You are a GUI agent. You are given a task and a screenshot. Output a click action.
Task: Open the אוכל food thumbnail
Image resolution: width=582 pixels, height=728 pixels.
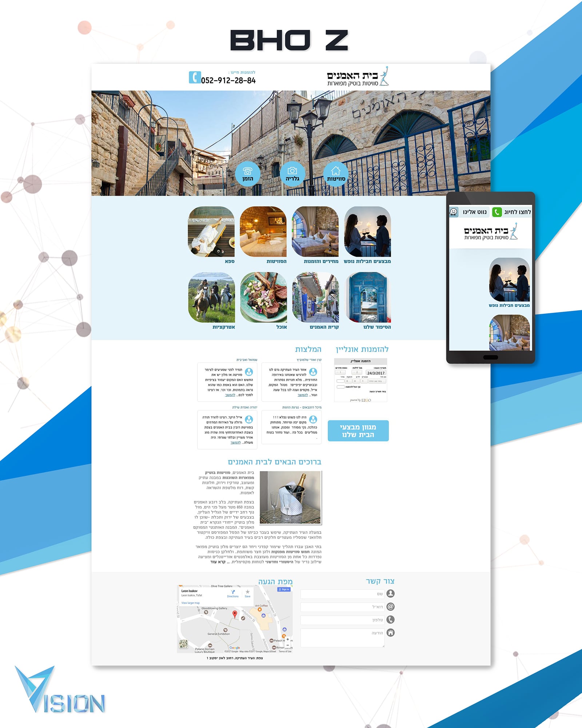pyautogui.click(x=263, y=297)
